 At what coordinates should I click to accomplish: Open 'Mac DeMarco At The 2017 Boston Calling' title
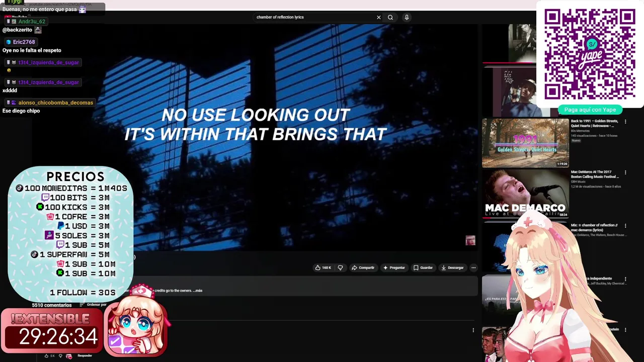pos(595,174)
